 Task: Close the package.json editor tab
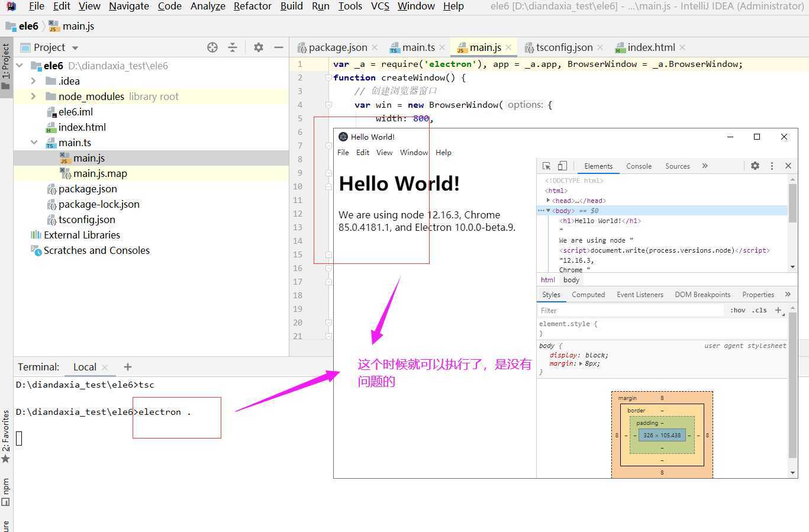[375, 47]
